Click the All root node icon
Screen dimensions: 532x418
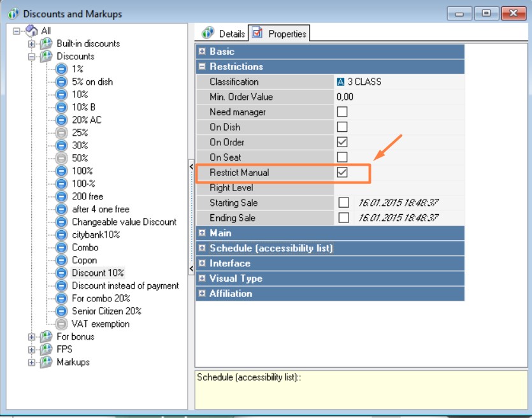[x=31, y=31]
